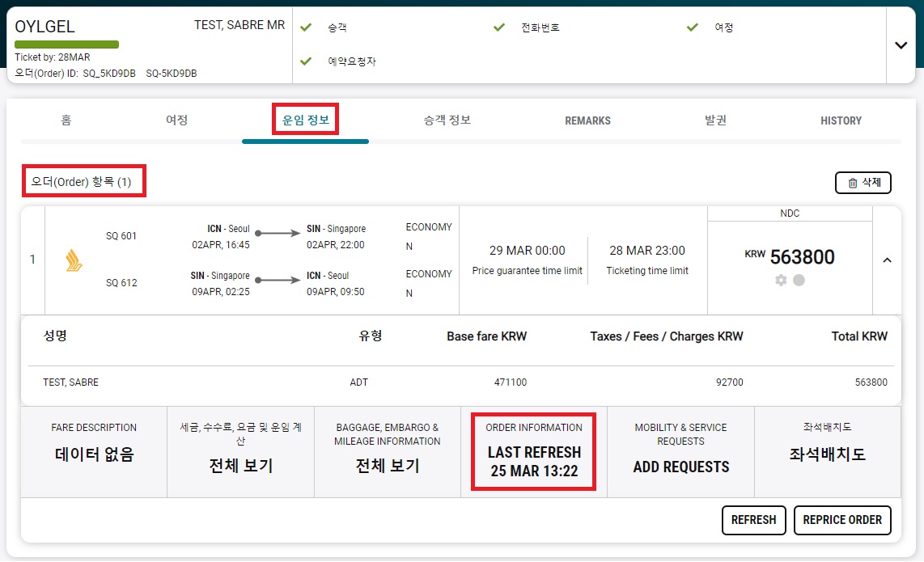The image size is (924, 562).
Task: Click the 오더(Order) 항목 (1) heading
Action: [x=82, y=181]
